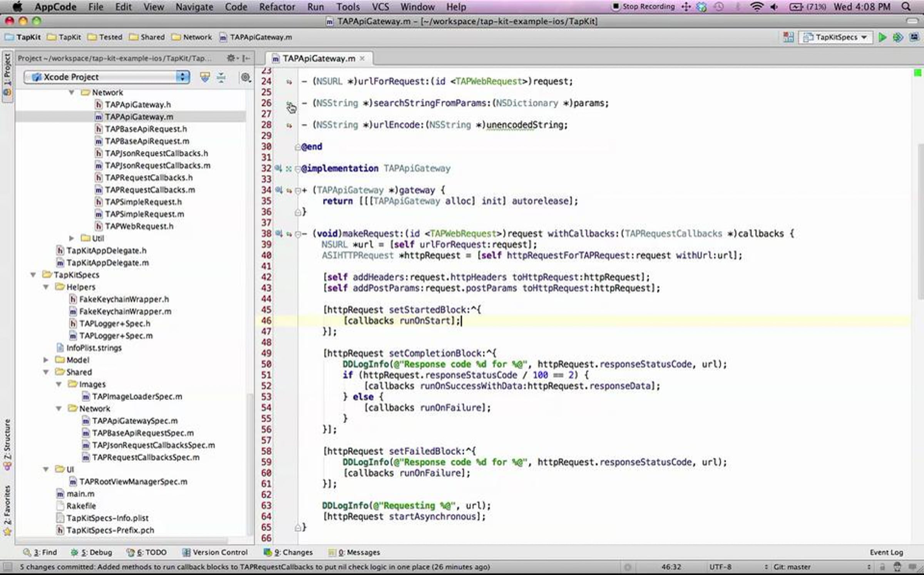Open the Refactor menu
Image resolution: width=924 pixels, height=575 pixels.
point(276,7)
